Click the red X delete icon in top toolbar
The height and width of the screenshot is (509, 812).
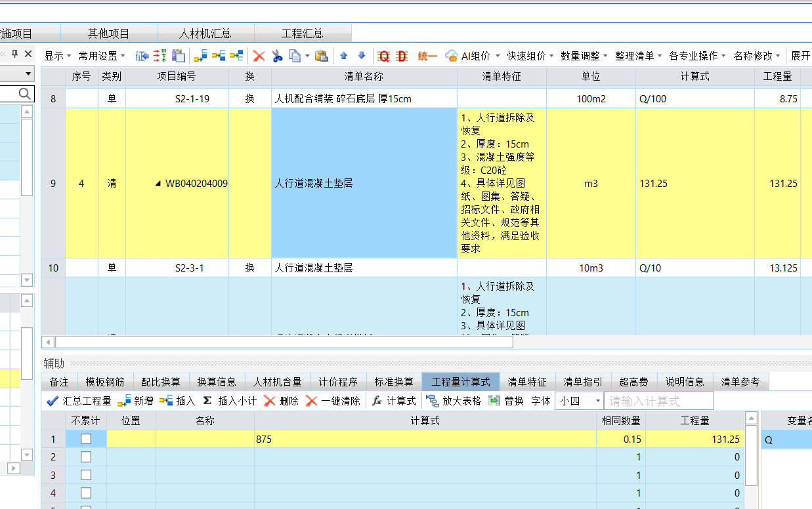coord(259,56)
